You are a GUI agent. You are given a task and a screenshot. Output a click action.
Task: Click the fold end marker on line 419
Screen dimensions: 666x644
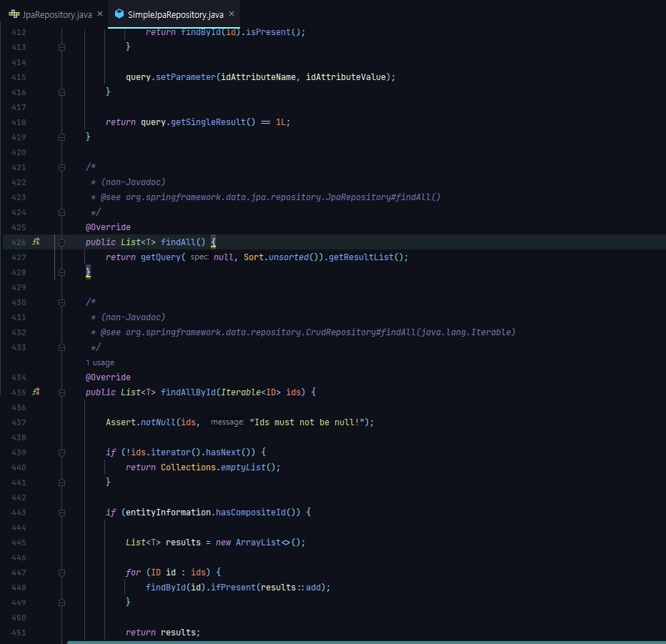(61, 137)
